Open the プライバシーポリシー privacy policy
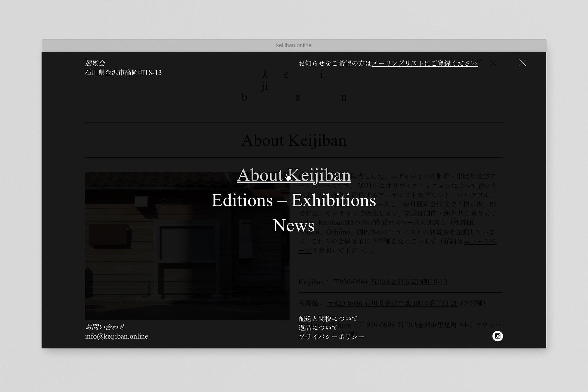The height and width of the screenshot is (392, 588). click(331, 337)
